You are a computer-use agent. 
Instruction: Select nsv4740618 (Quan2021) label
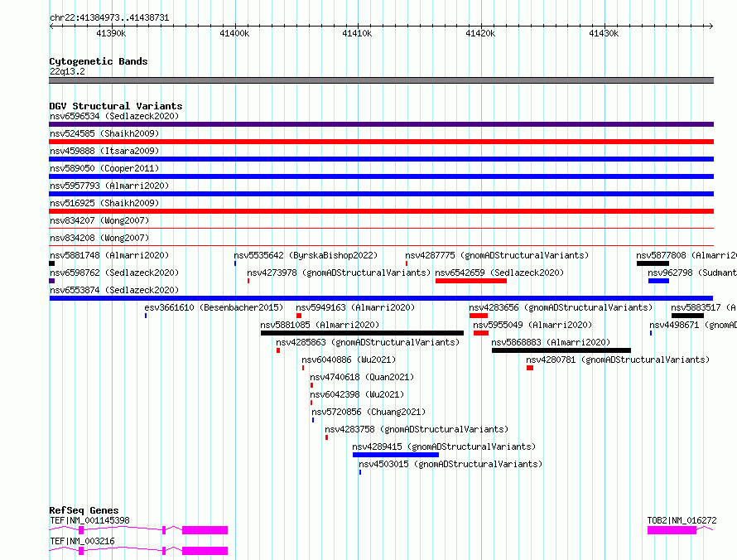pos(362,377)
